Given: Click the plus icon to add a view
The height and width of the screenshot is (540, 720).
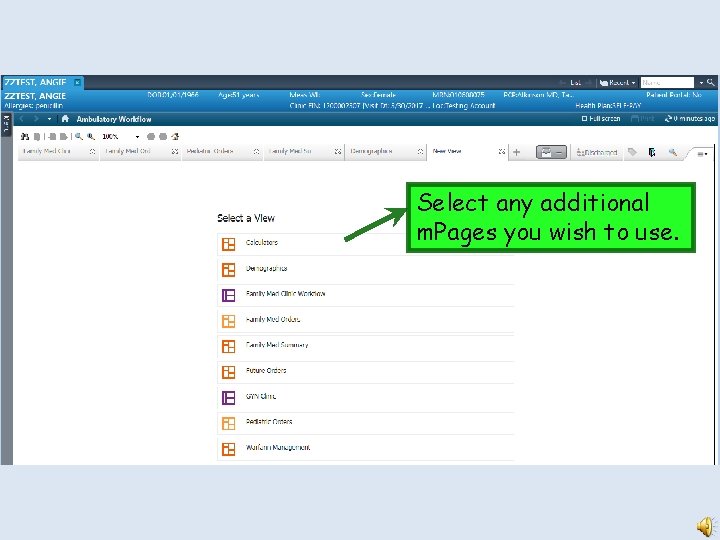Looking at the screenshot, I should (517, 152).
